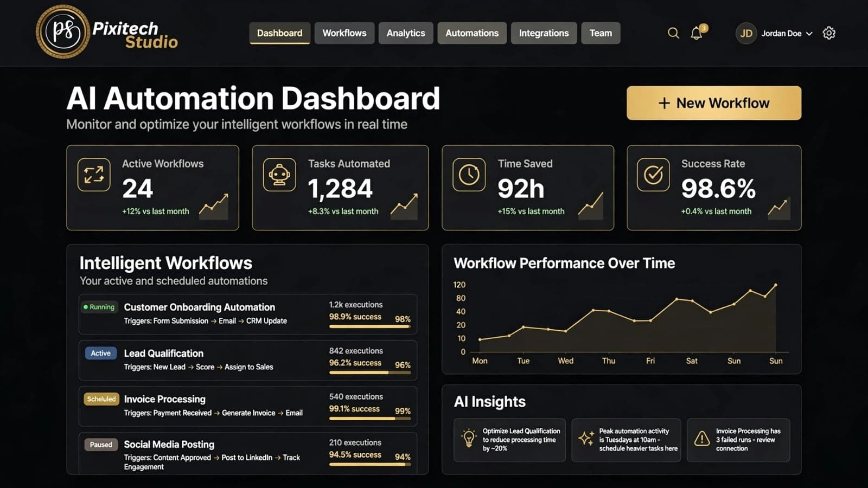Click the 98% success progress bar
This screenshot has height=488, width=868.
click(370, 326)
